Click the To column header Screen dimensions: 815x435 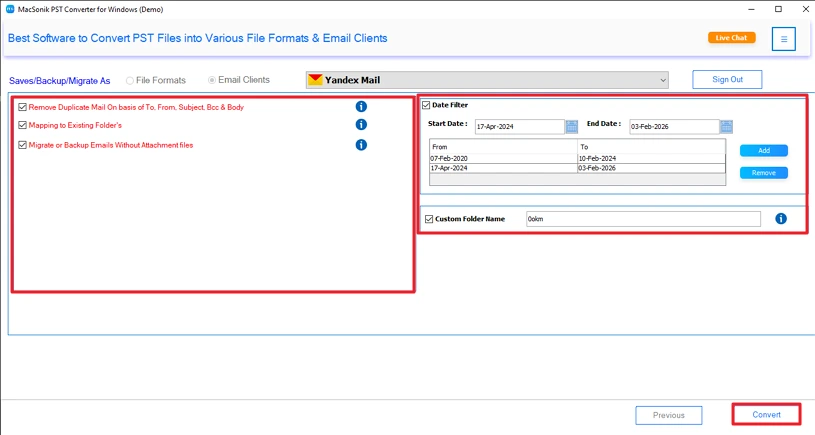651,147
